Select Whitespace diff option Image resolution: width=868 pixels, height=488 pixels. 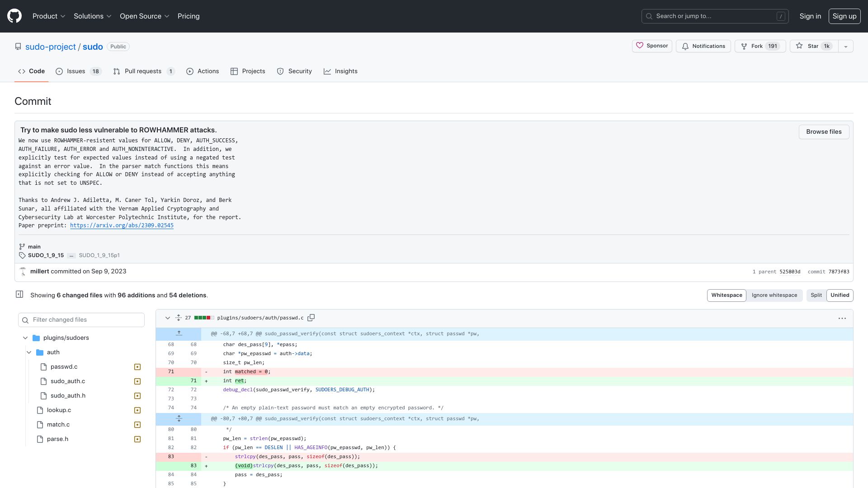click(x=726, y=296)
